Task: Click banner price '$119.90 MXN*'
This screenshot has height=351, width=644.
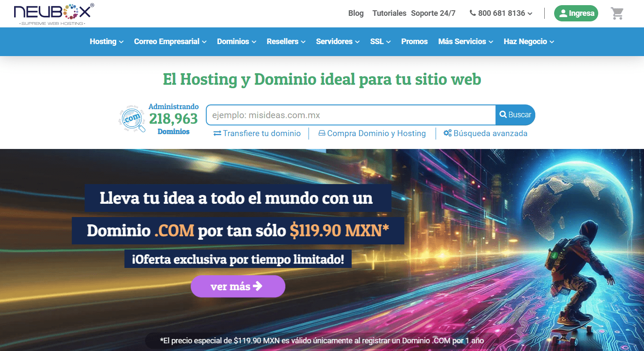Action: (x=339, y=231)
